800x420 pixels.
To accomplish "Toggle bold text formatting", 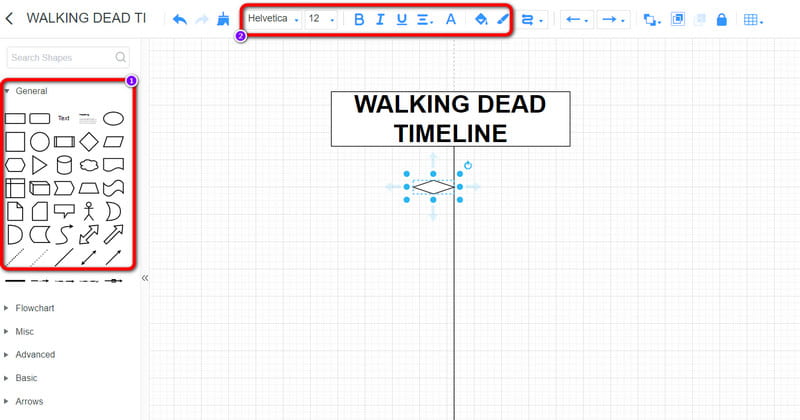I will coord(359,19).
